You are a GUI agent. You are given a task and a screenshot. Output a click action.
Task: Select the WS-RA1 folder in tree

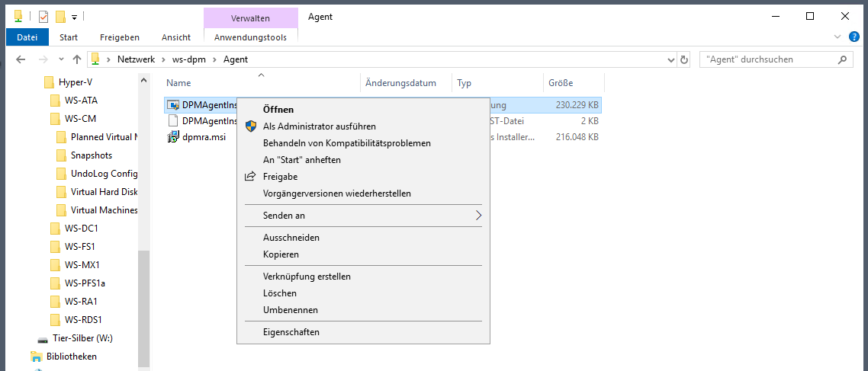point(81,302)
